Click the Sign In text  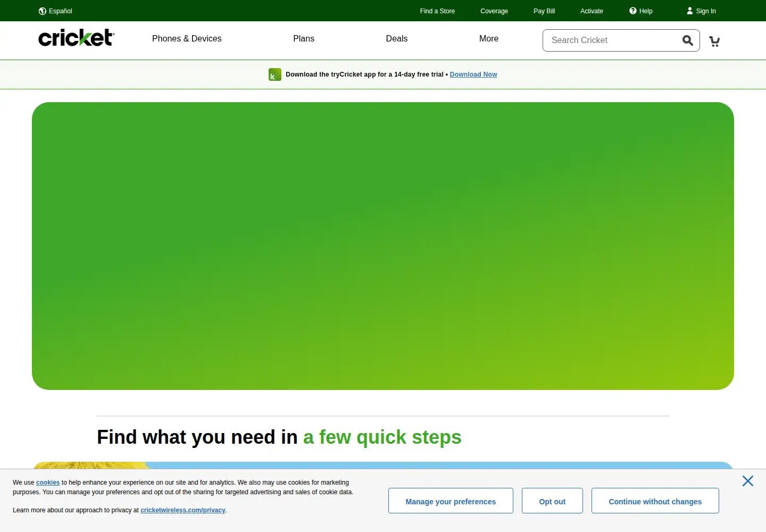tap(706, 11)
